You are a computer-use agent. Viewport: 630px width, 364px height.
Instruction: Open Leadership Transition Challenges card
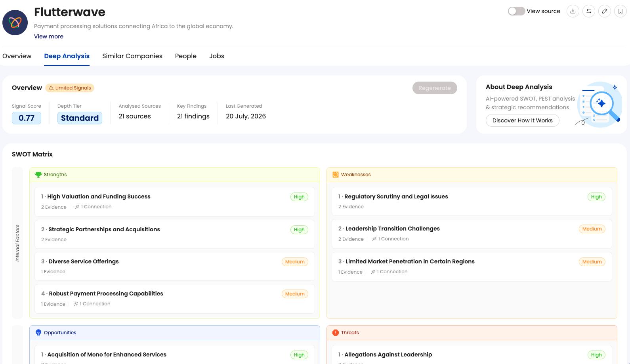(472, 234)
